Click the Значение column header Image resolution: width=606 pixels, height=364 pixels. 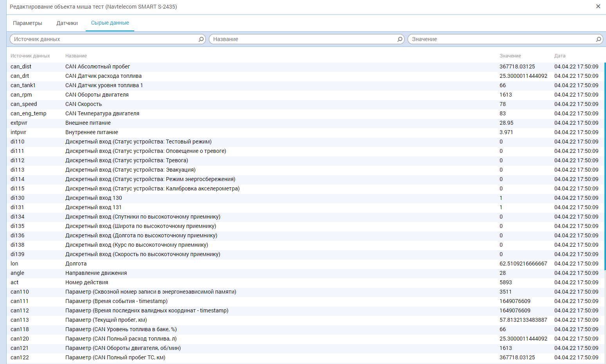[510, 56]
